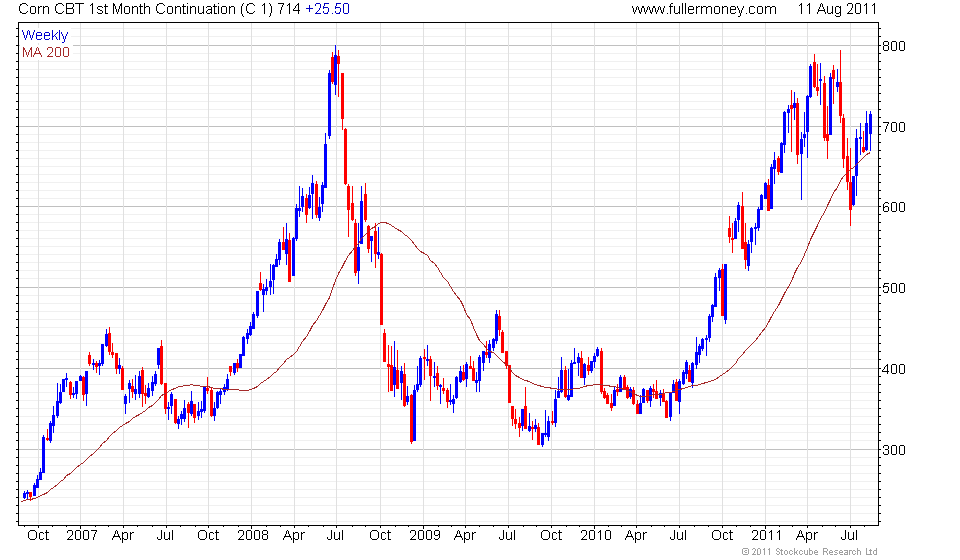Image resolution: width=960 pixels, height=560 pixels.
Task: Click the 2009 year label on time axis
Action: [x=424, y=536]
